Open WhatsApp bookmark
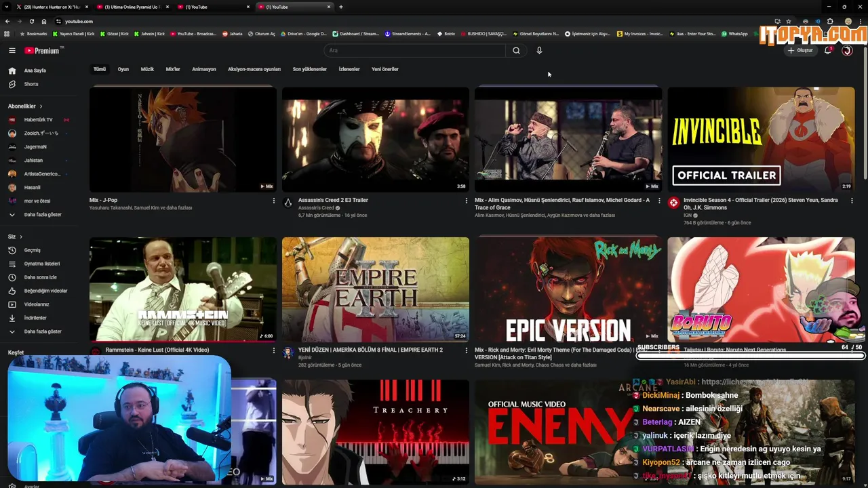868x488 pixels. [x=734, y=34]
